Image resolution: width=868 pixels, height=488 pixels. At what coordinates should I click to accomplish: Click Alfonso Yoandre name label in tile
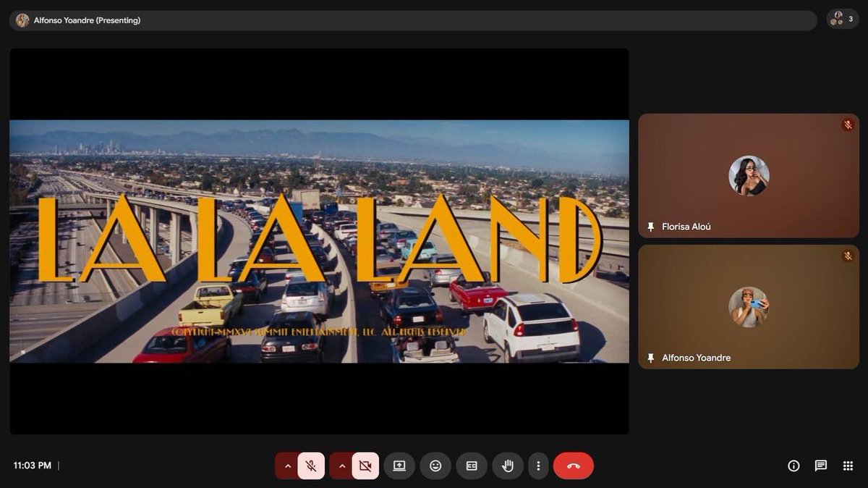(697, 358)
